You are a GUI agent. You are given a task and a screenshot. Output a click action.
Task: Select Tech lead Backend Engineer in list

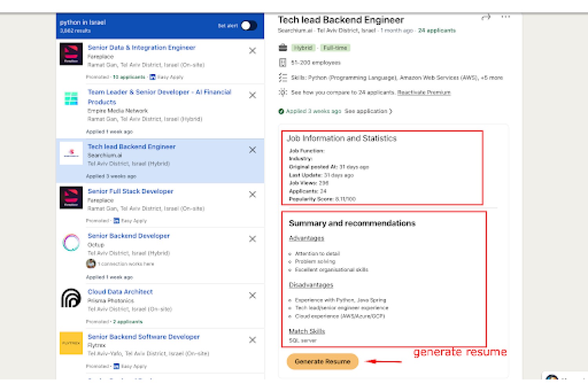pyautogui.click(x=132, y=147)
